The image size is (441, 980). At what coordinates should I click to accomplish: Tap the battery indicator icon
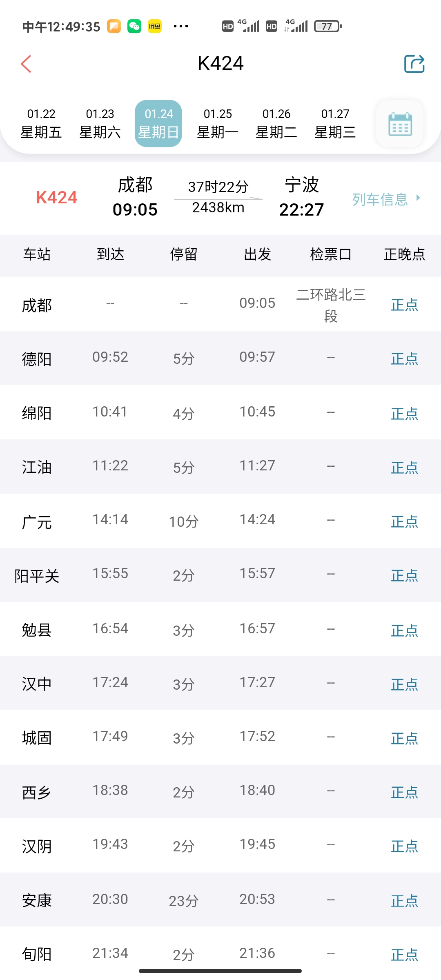coord(327,27)
